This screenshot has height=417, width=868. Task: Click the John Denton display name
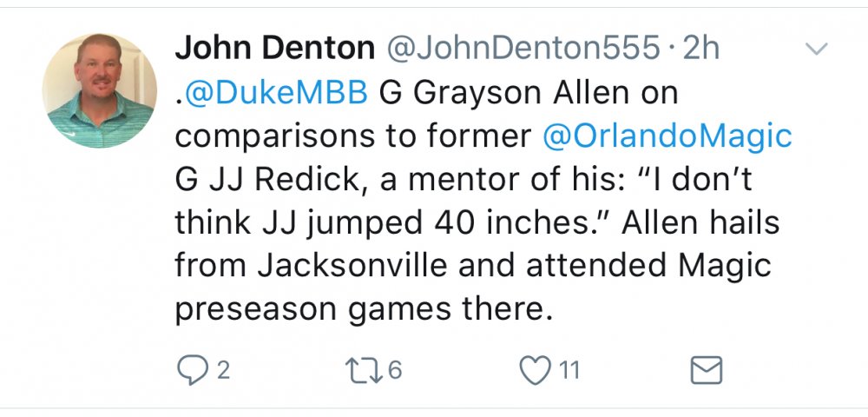[x=273, y=49]
